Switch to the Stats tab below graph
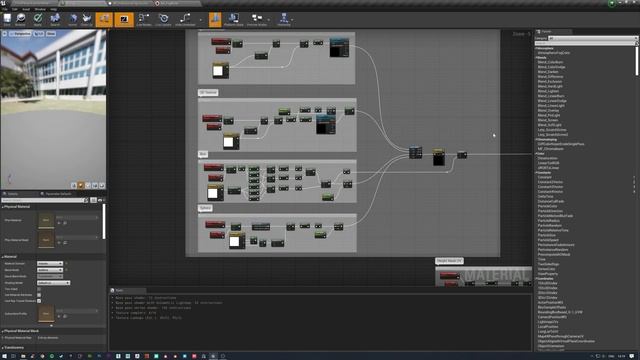Image resolution: width=640 pixels, height=360 pixels. click(x=119, y=290)
